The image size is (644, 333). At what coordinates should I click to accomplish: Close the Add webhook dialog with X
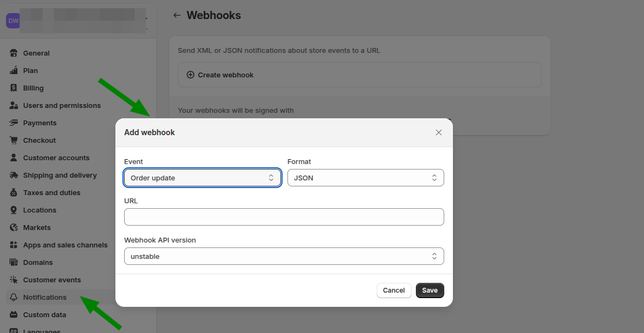point(439,132)
